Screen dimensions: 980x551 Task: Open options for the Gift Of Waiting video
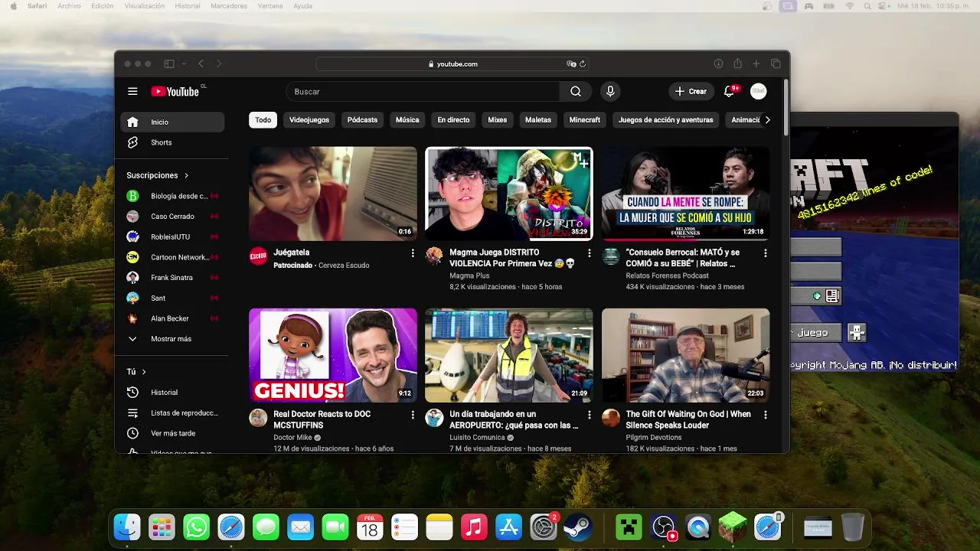click(x=765, y=415)
